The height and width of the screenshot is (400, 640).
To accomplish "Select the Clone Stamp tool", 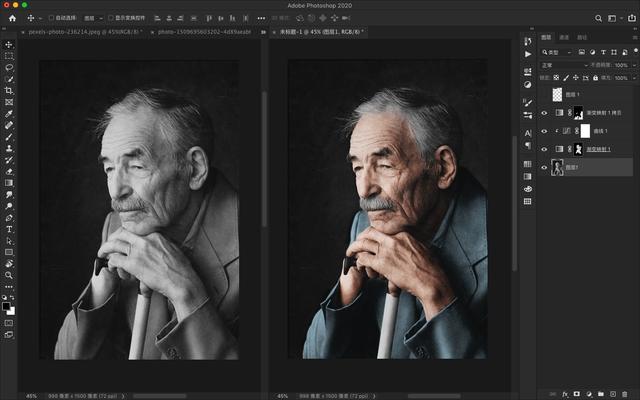I will click(x=9, y=148).
